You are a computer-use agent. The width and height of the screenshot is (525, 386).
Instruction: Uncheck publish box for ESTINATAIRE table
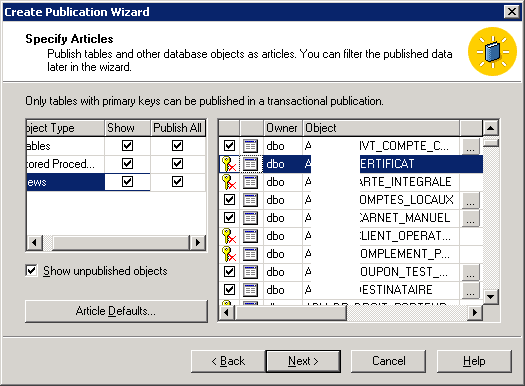pos(229,290)
